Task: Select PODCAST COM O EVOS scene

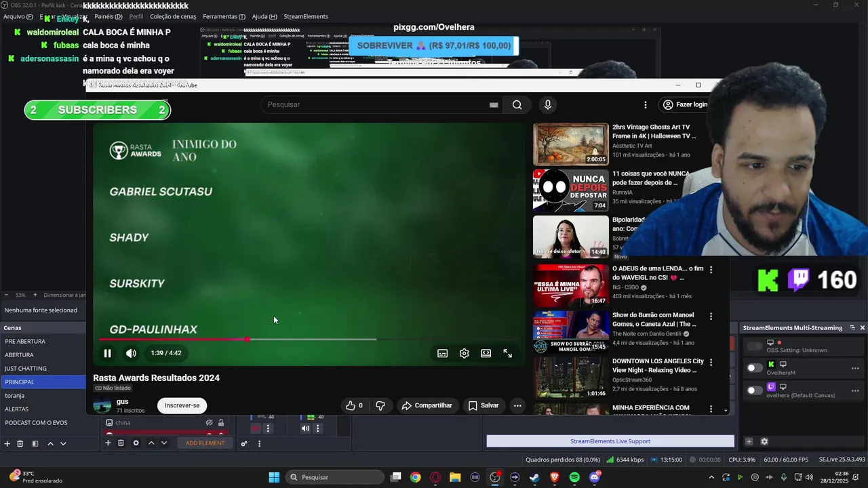Action: coord(43,423)
